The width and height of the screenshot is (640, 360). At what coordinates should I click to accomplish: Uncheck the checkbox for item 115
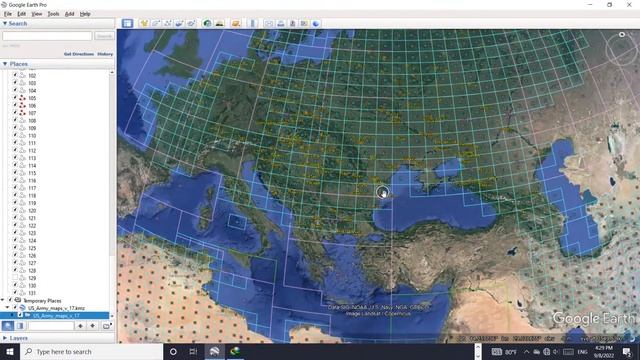[x=15, y=173]
